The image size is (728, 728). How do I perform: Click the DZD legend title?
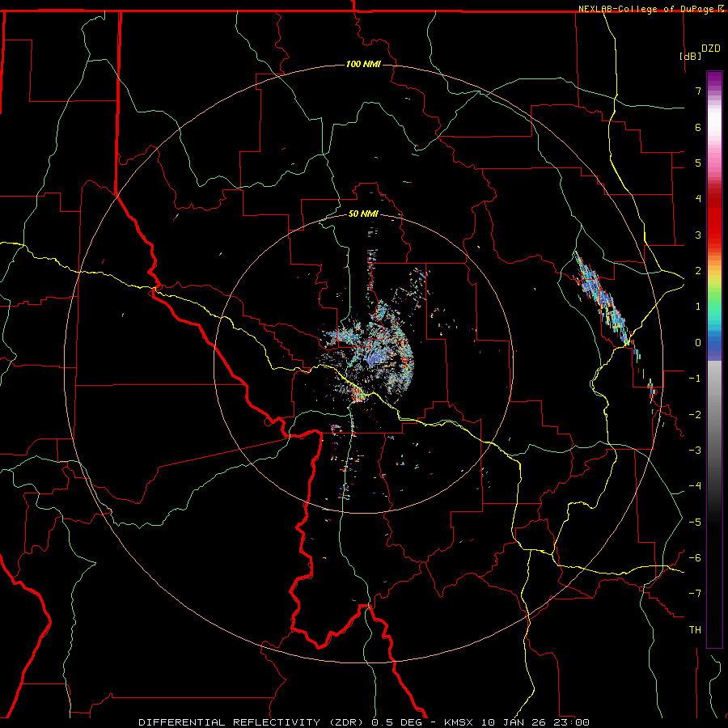tap(711, 49)
